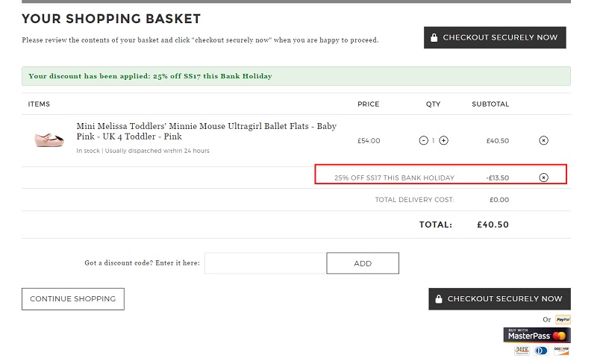The image size is (597, 364).
Task: Click the Continue Shopping button
Action: point(72,299)
